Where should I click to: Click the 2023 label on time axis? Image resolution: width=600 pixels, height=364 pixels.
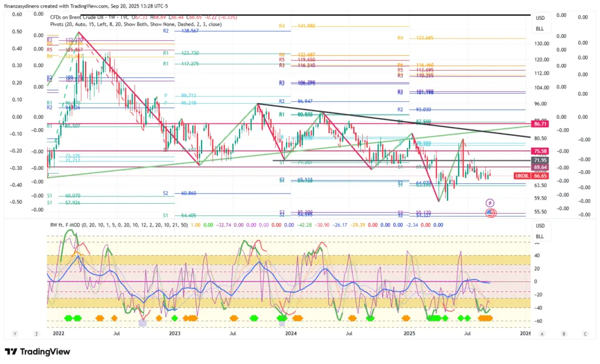pyautogui.click(x=175, y=334)
